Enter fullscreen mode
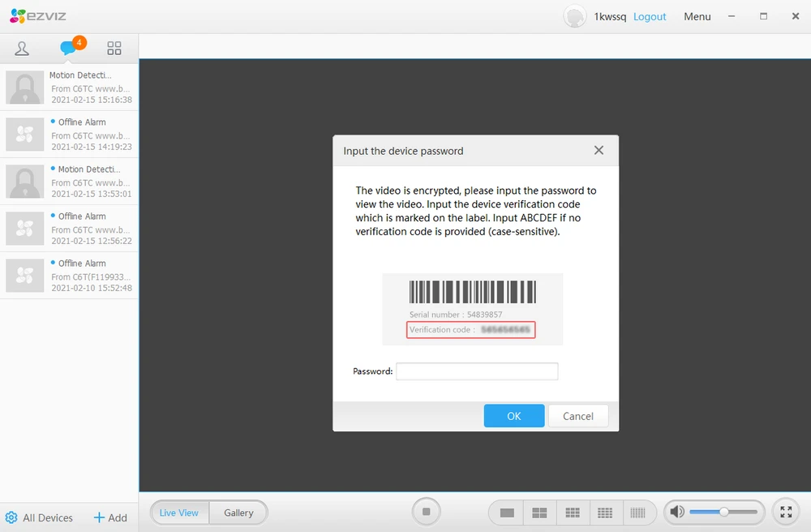 [785, 512]
